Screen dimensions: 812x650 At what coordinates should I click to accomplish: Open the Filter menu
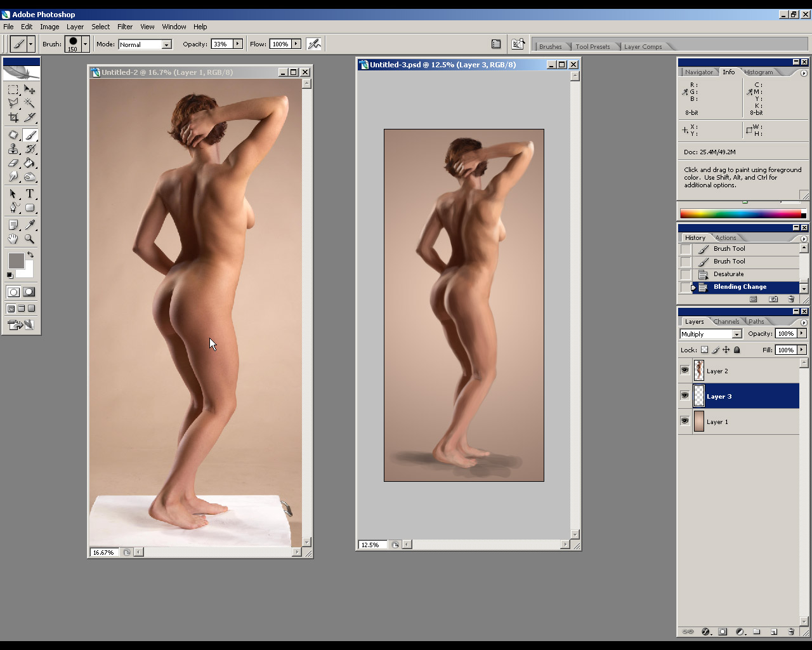click(125, 27)
